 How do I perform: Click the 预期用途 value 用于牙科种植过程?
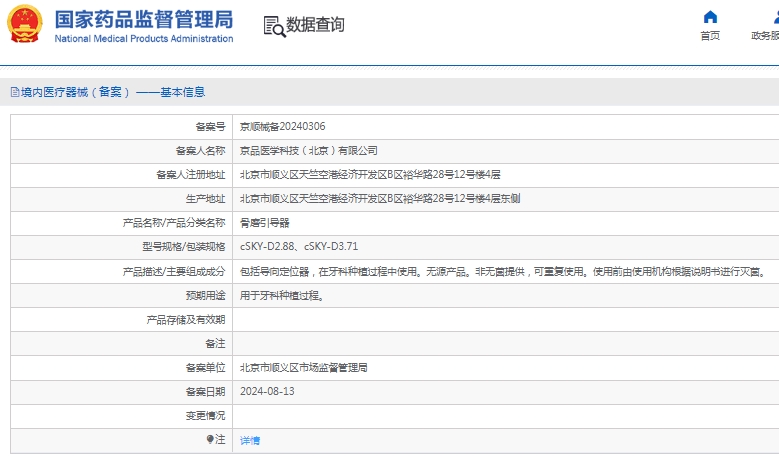pyautogui.click(x=283, y=296)
